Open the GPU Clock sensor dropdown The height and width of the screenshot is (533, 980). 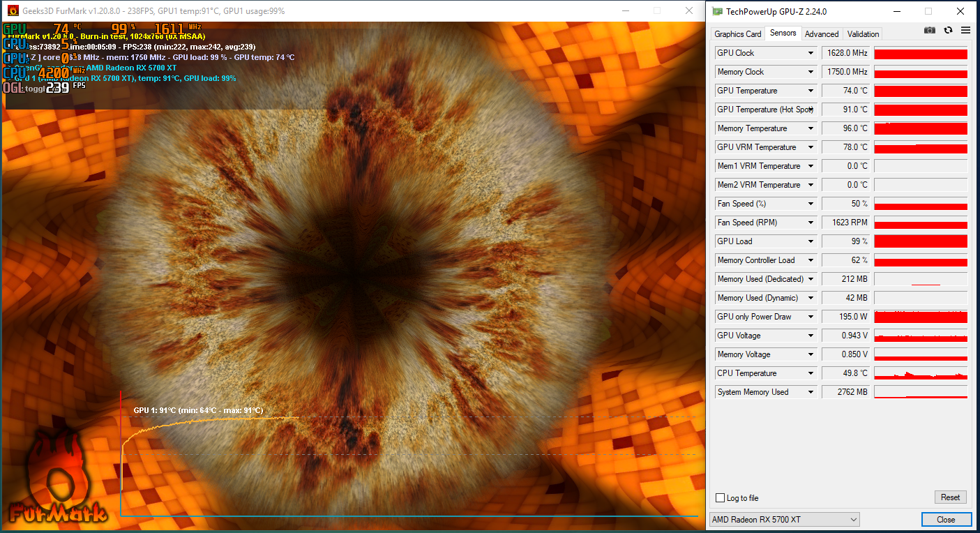tap(811, 53)
